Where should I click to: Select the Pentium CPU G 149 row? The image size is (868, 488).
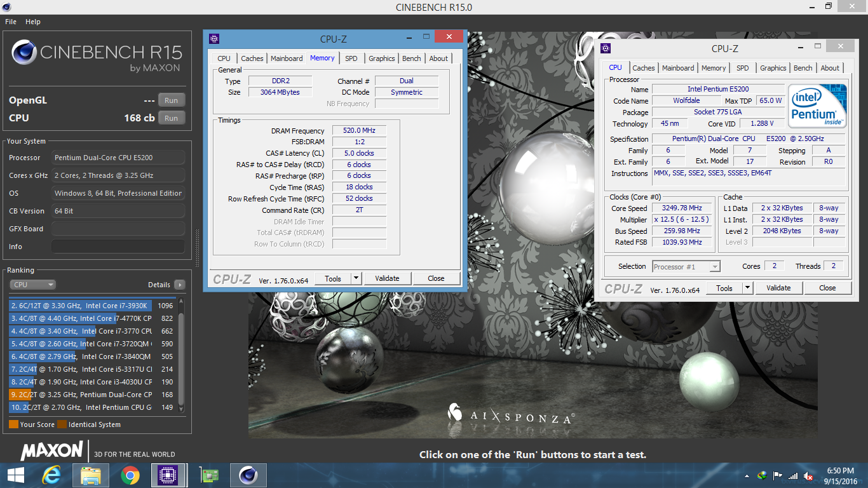[92, 407]
